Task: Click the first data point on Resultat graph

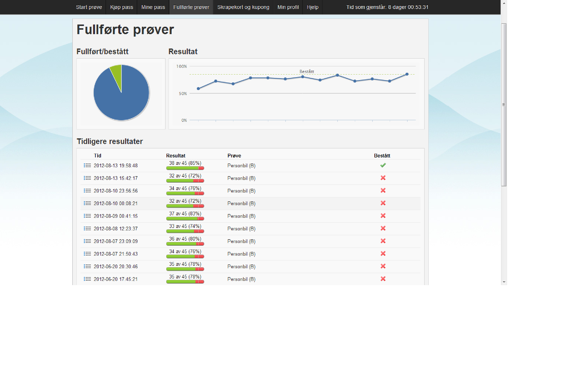Action: [198, 89]
